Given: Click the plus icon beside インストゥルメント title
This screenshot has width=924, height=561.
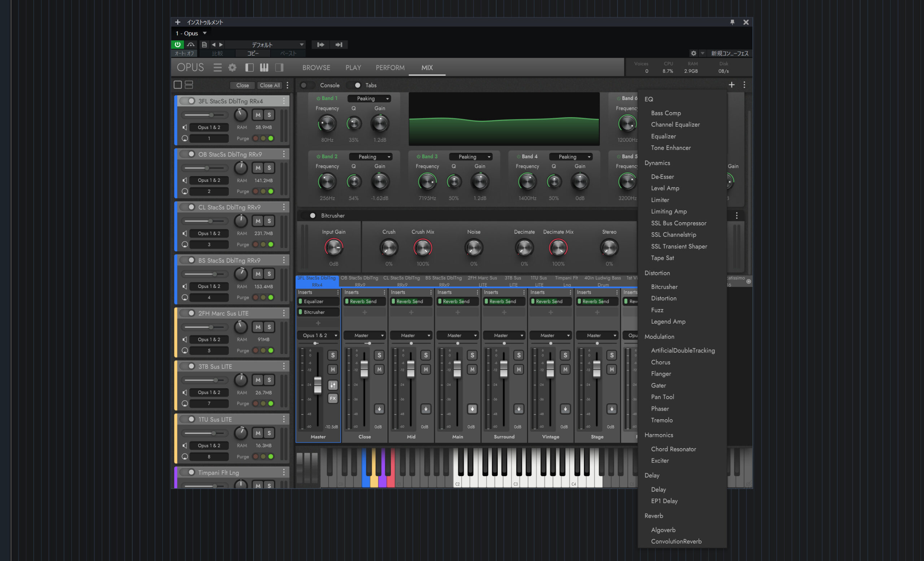Looking at the screenshot, I should (x=178, y=22).
